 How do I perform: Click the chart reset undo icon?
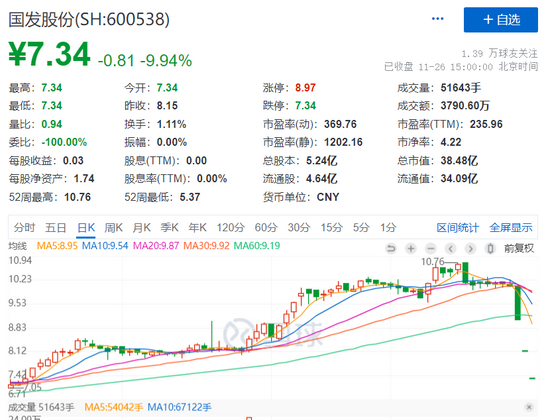pos(390,249)
